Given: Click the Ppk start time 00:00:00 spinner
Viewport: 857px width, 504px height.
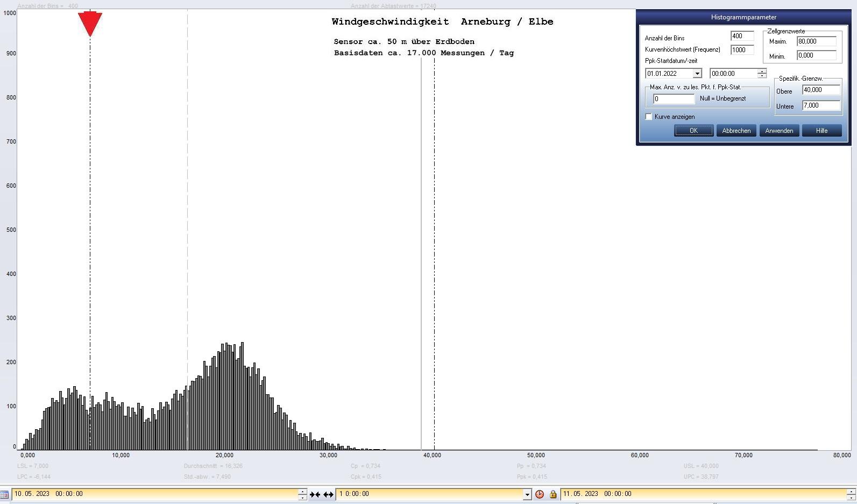Looking at the screenshot, I should pyautogui.click(x=762, y=74).
